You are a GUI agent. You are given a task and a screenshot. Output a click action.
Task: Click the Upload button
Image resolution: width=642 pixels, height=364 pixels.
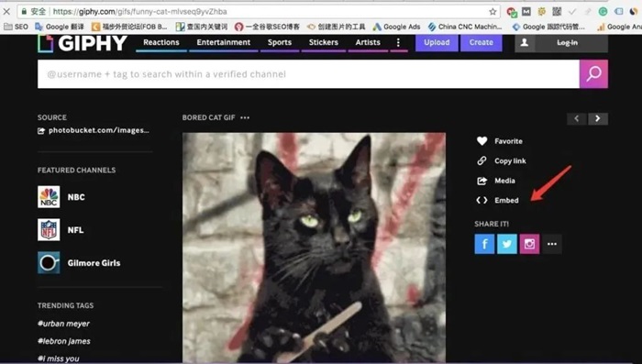437,42
